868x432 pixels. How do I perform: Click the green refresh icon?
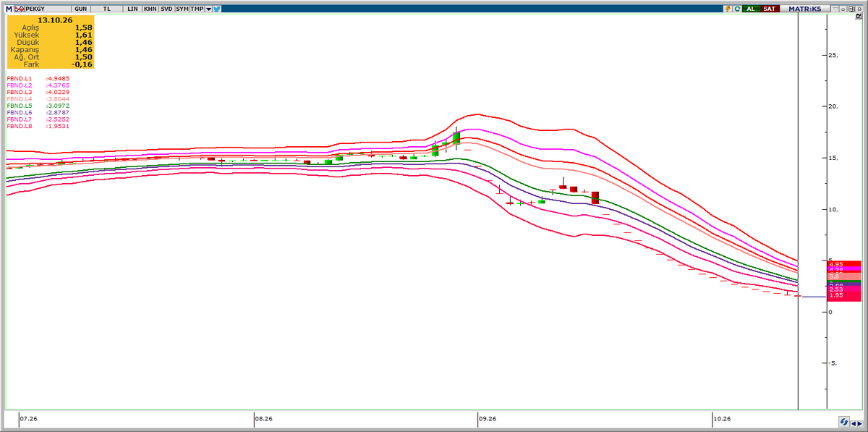(737, 9)
